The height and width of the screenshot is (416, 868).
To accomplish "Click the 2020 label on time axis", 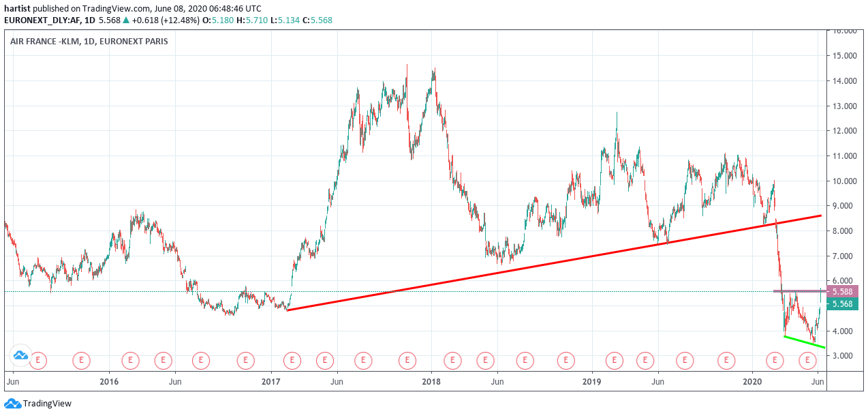I will 752,381.
